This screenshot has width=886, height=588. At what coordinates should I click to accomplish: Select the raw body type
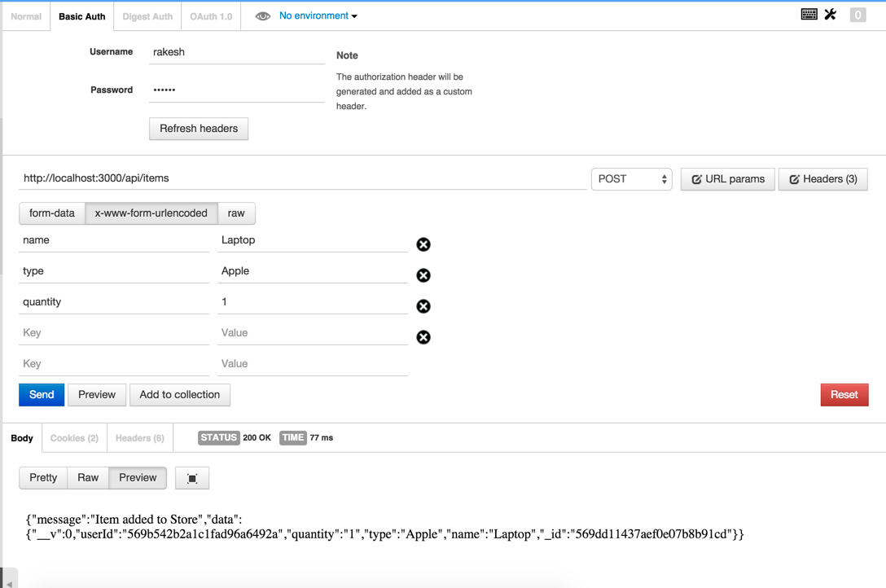[x=236, y=213]
